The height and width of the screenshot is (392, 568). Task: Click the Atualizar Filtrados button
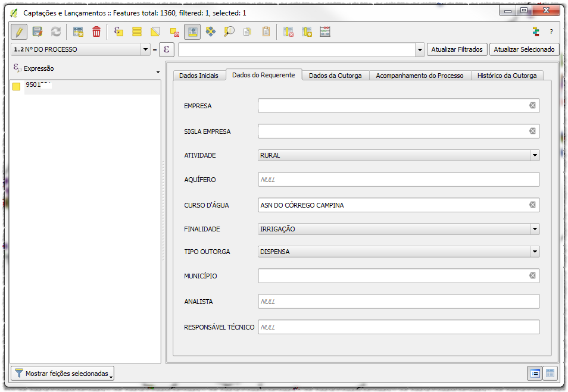457,49
